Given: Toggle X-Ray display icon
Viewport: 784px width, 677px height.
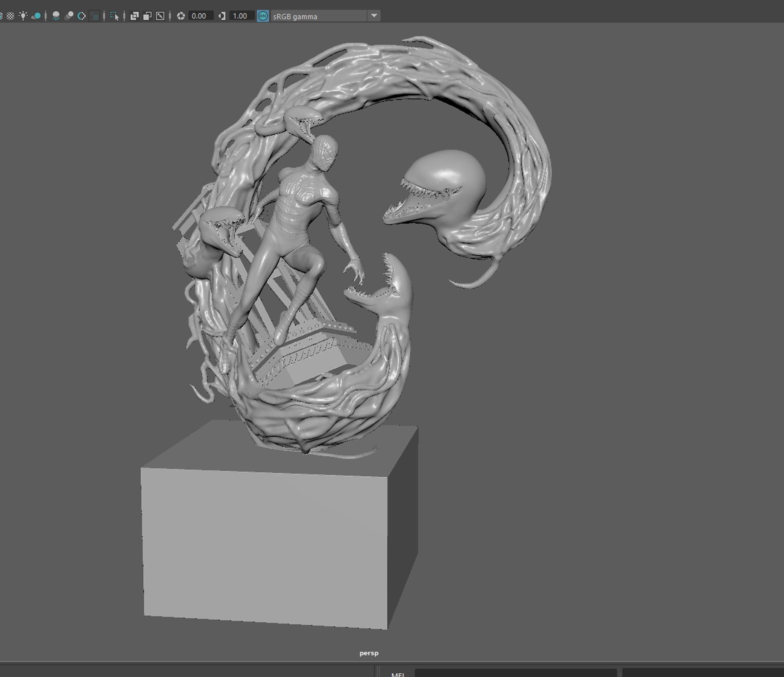Looking at the screenshot, I should [134, 16].
